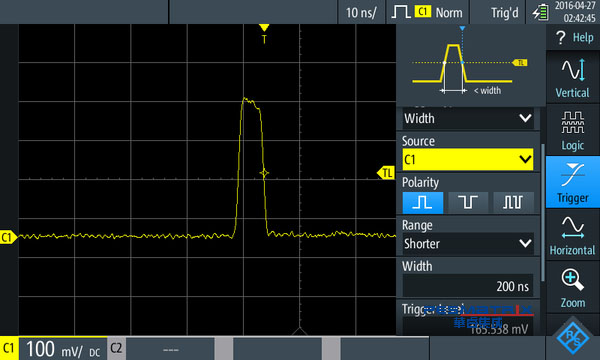Click the C1 channel button at bottom
Image resolution: width=600 pixels, height=360 pixels.
(9, 348)
